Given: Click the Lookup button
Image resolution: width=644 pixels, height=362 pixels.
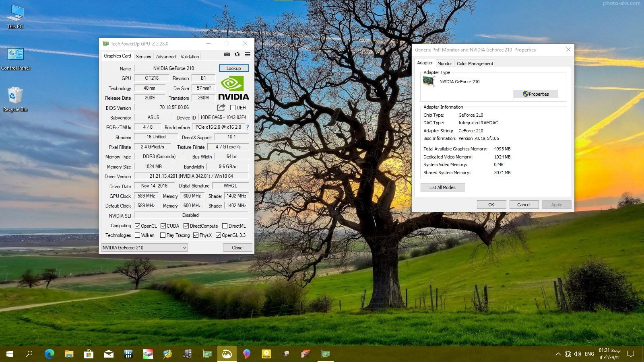Looking at the screenshot, I should [x=233, y=68].
